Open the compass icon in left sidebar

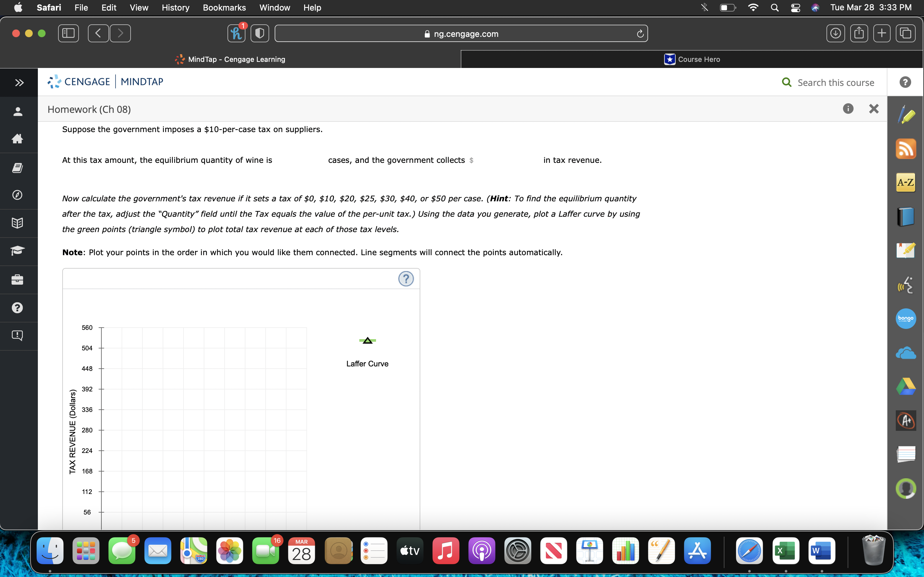coord(18,195)
